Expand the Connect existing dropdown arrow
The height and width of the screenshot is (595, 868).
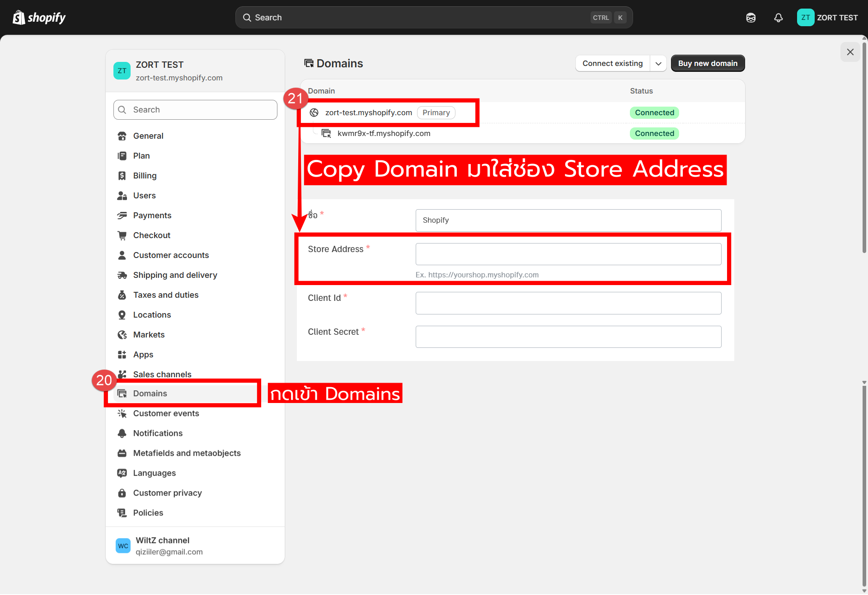pos(658,64)
